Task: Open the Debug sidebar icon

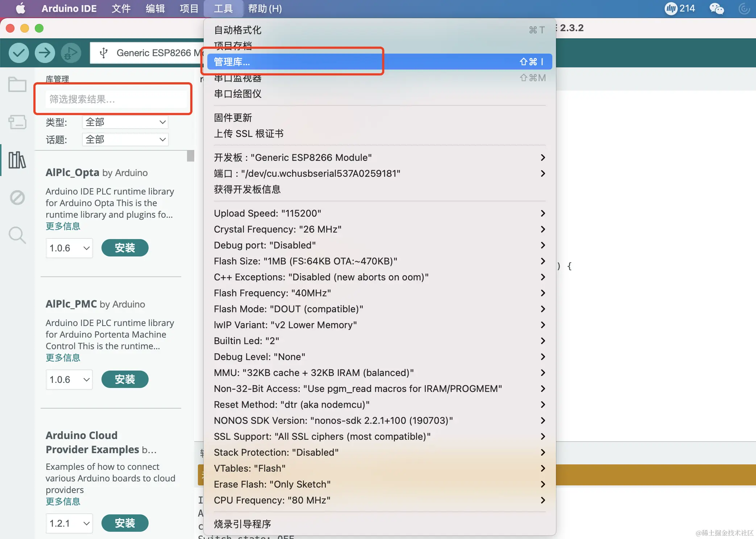Action: coord(17,197)
